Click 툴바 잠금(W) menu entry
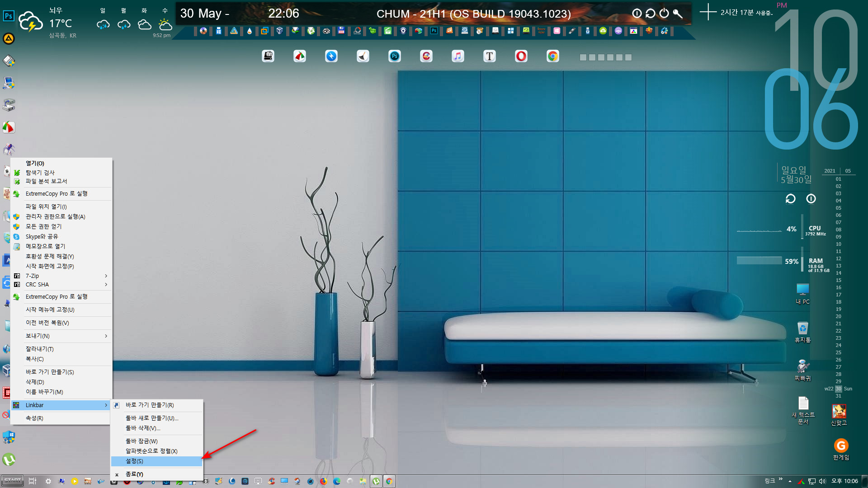The width and height of the screenshot is (868, 488). [x=156, y=441]
